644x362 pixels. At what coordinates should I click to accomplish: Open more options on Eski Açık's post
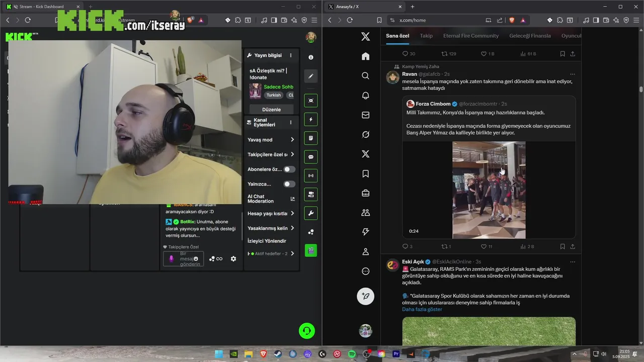coord(573,261)
